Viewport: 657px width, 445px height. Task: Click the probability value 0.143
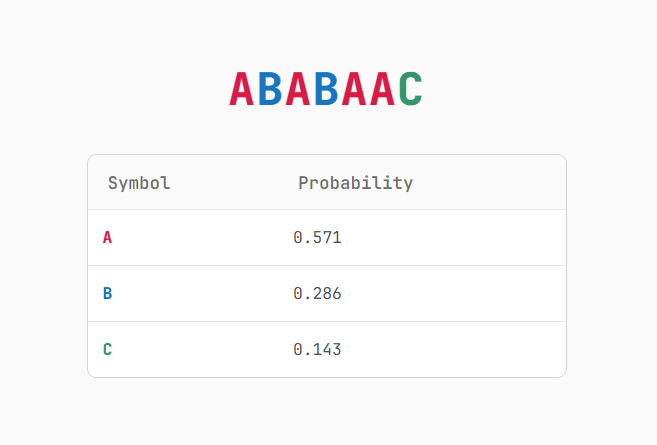pyautogui.click(x=317, y=349)
